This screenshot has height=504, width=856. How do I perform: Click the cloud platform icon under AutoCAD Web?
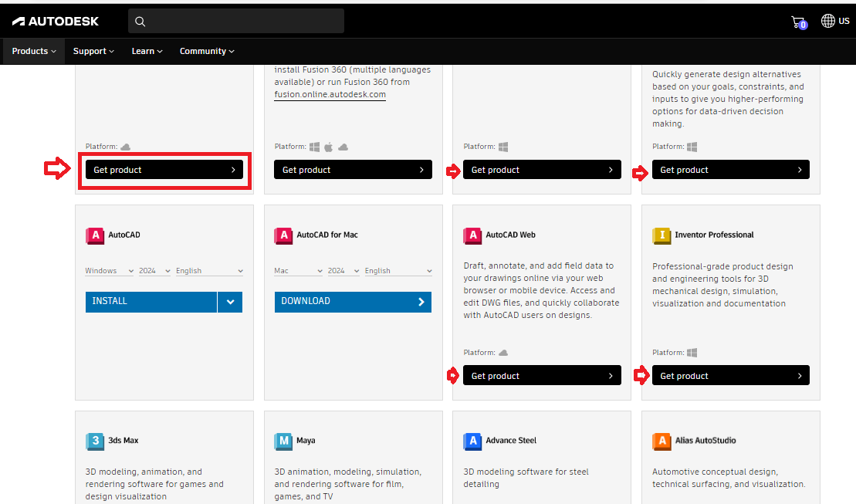(x=503, y=353)
